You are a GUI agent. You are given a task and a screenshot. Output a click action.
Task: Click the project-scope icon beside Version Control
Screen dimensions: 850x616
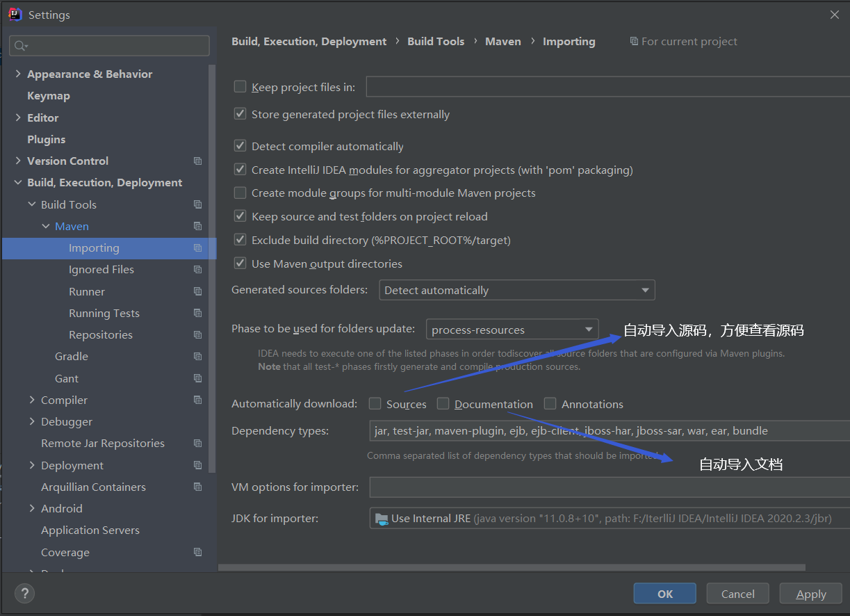click(x=198, y=161)
